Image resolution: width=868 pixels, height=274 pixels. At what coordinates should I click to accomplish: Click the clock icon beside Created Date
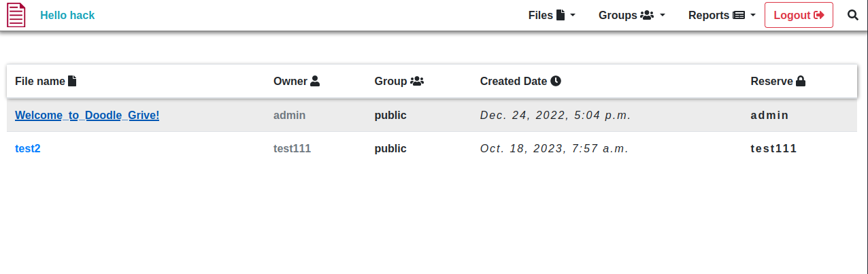pos(556,81)
